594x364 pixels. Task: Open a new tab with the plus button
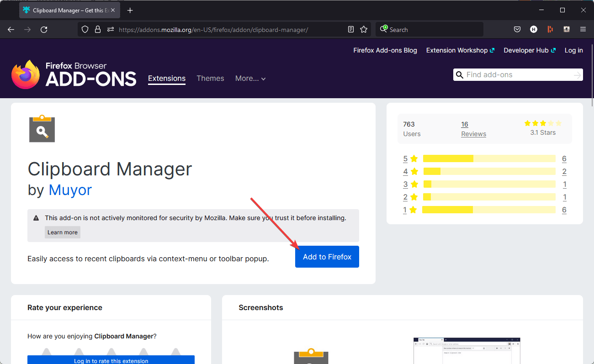130,10
